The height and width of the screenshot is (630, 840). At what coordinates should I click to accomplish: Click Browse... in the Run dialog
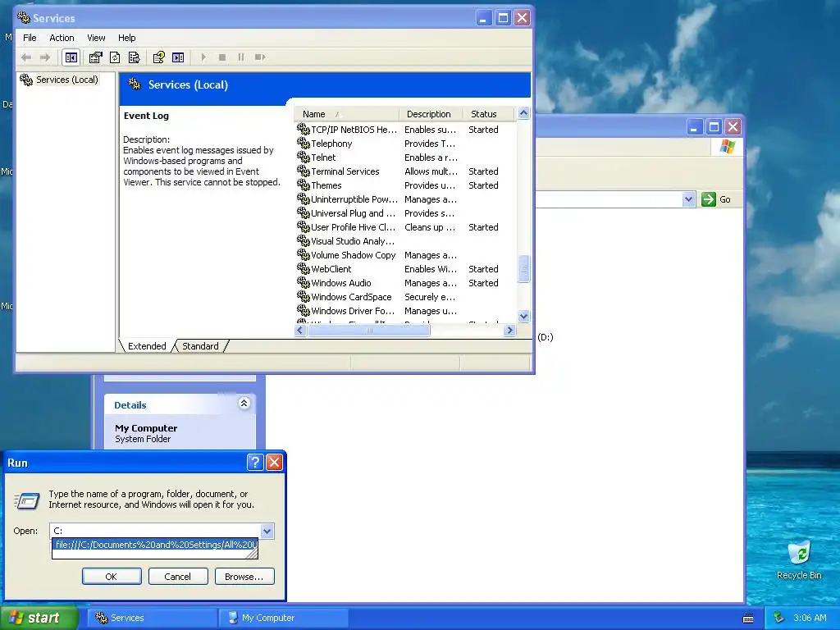[244, 577]
